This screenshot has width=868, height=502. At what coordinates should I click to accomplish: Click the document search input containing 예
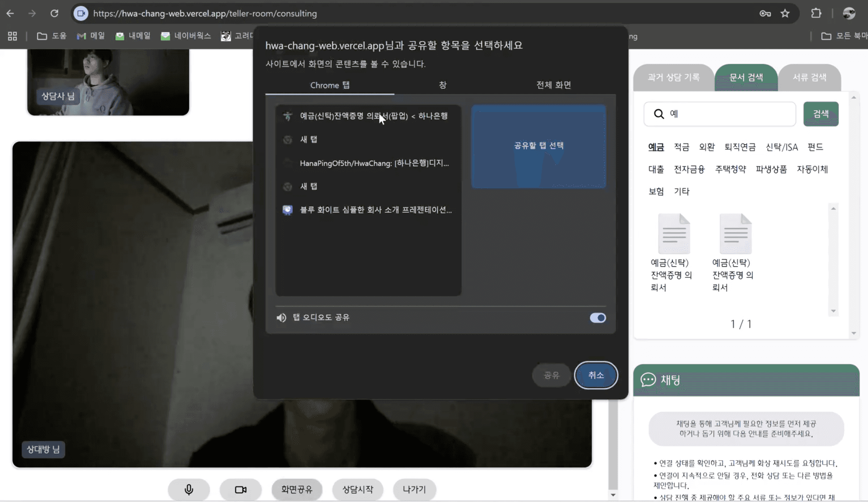pos(719,114)
